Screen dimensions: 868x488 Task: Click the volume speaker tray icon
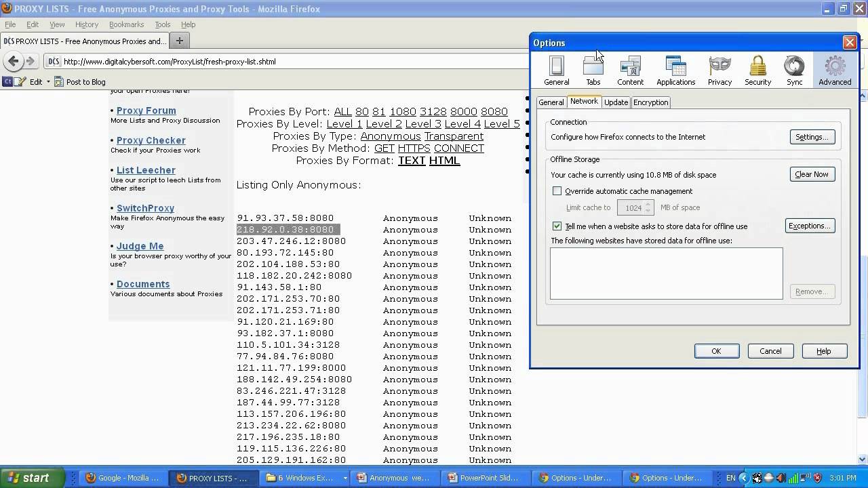(781, 478)
